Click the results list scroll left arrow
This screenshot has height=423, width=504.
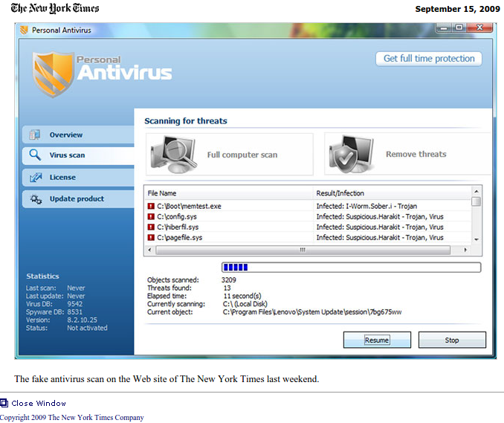149,250
